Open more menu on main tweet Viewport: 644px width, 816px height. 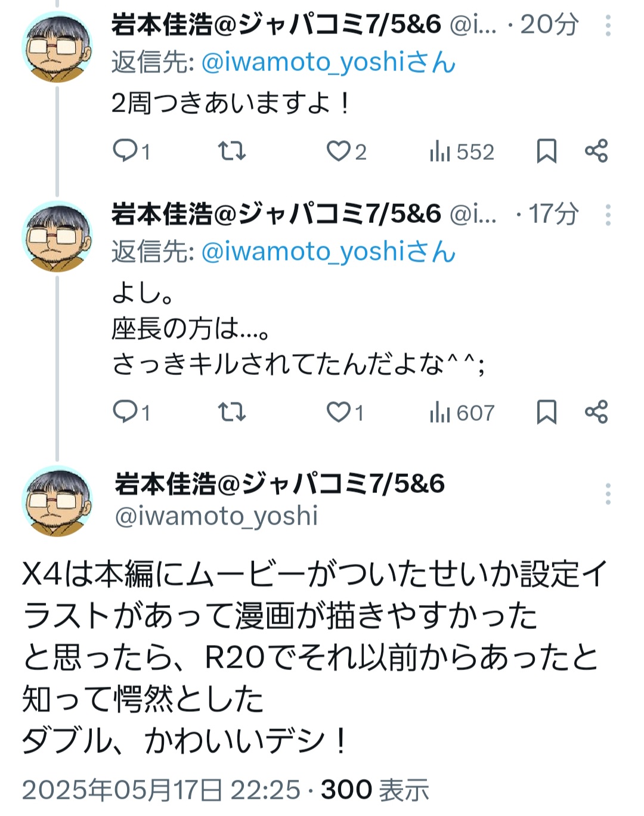click(608, 494)
